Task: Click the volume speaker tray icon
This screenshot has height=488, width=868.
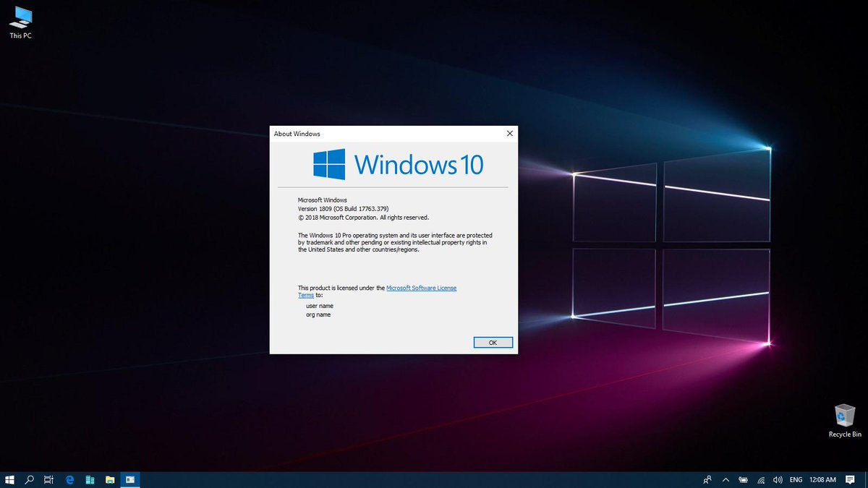Action: (x=778, y=479)
